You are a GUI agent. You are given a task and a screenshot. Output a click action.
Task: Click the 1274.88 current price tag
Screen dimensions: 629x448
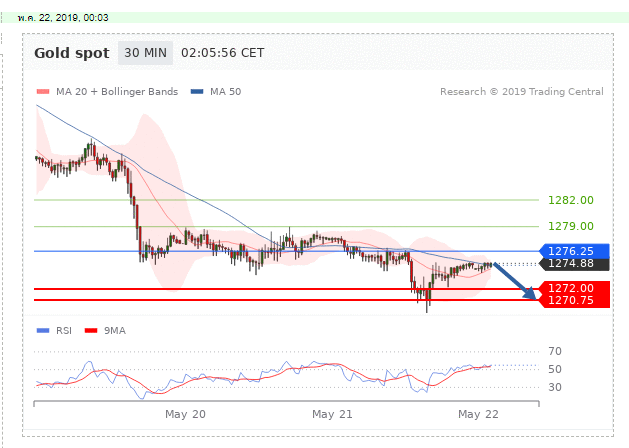coord(574,264)
